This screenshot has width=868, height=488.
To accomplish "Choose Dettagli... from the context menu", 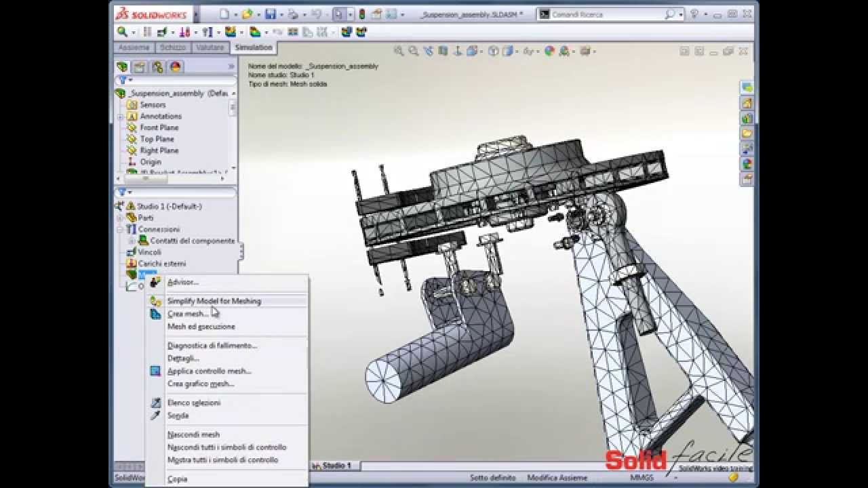I will point(183,358).
